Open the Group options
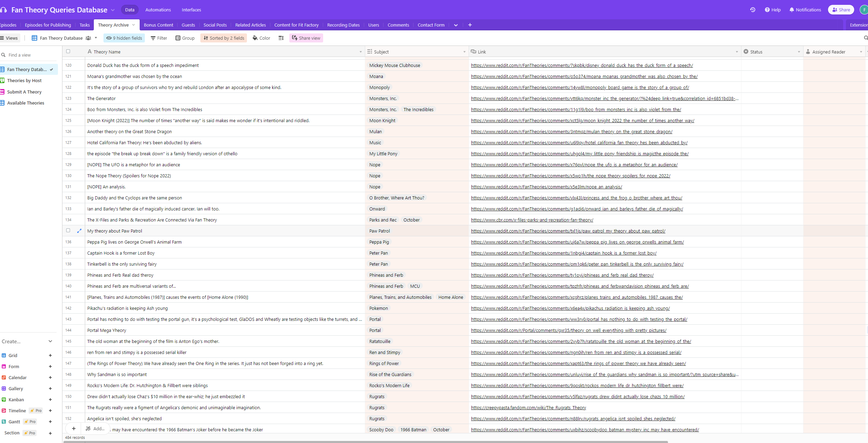Viewport: 868px width, 443px height. tap(185, 38)
